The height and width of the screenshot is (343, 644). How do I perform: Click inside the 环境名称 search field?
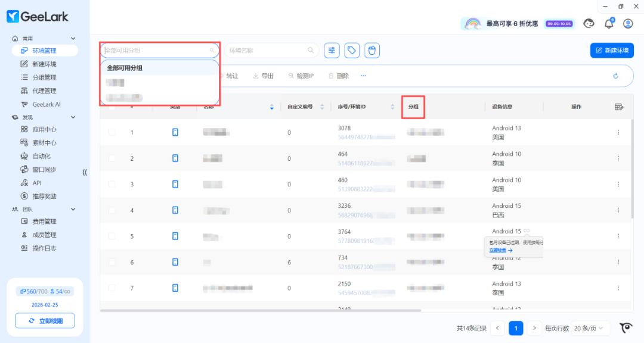(x=271, y=50)
